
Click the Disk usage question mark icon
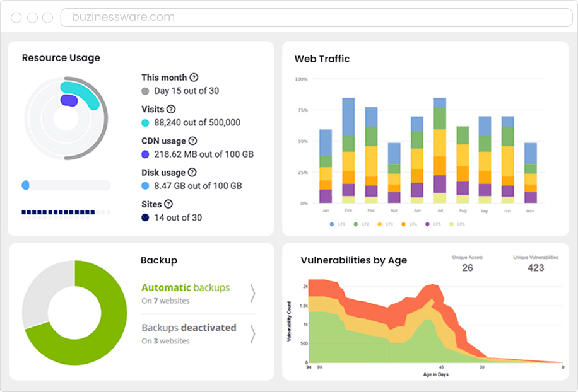(192, 173)
